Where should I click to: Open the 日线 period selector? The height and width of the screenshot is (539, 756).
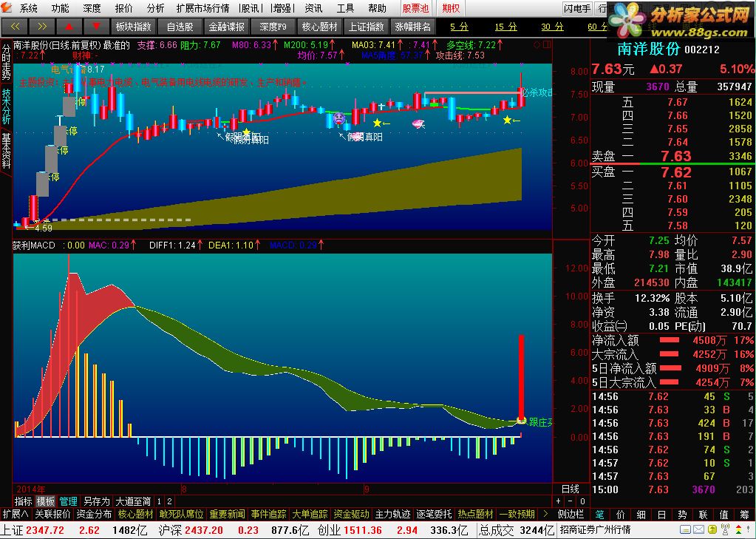pos(571,489)
